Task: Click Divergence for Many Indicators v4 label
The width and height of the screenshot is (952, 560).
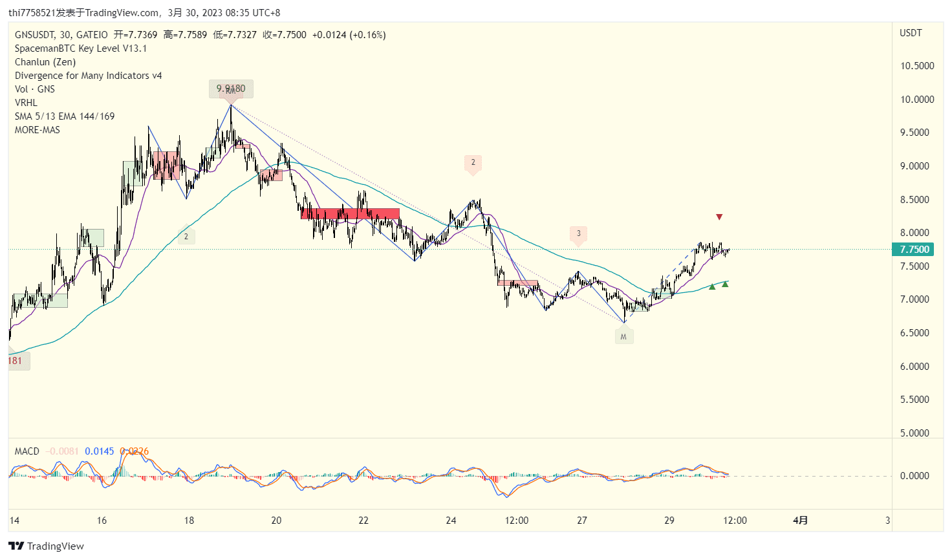Action: [x=89, y=76]
